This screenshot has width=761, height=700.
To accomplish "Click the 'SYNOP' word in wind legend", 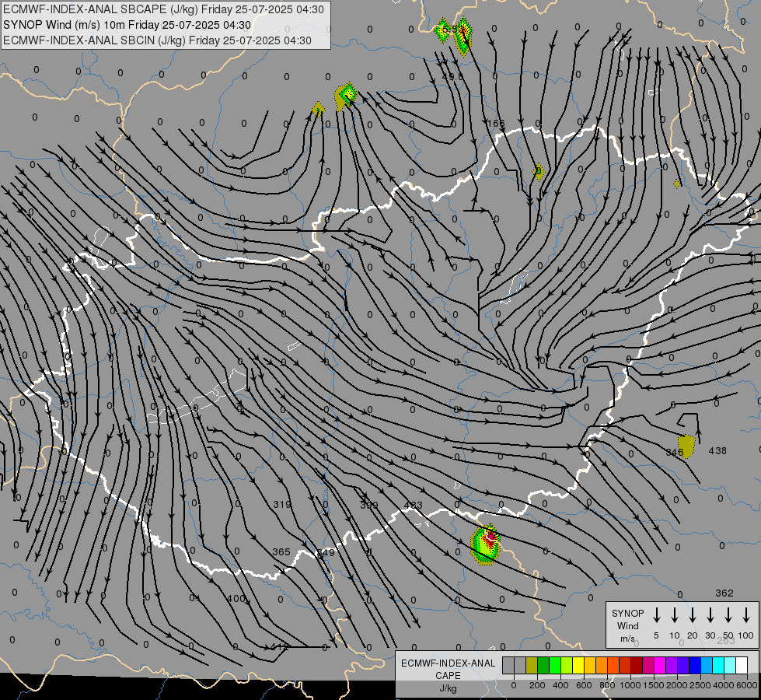I will (627, 614).
